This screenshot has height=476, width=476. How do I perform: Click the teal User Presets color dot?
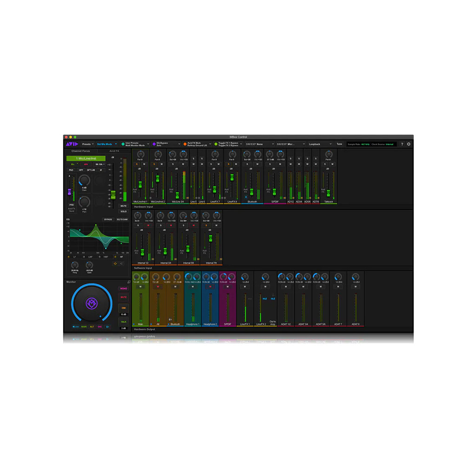[x=123, y=144]
